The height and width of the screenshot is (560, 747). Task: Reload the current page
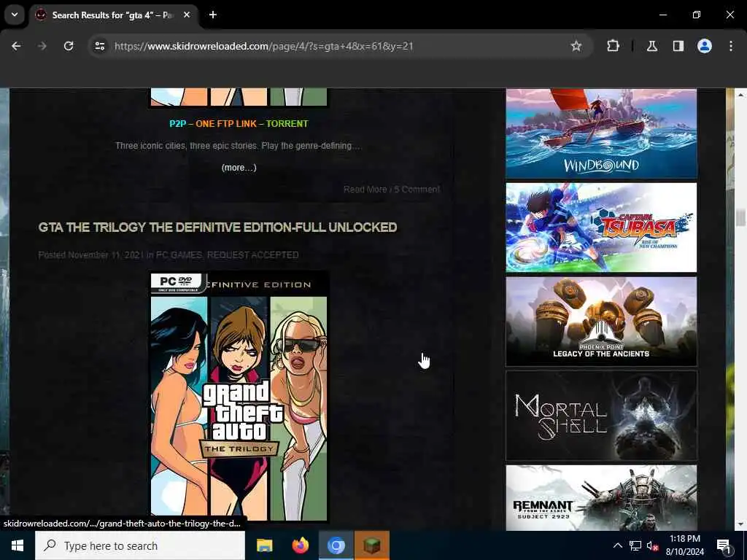point(69,46)
